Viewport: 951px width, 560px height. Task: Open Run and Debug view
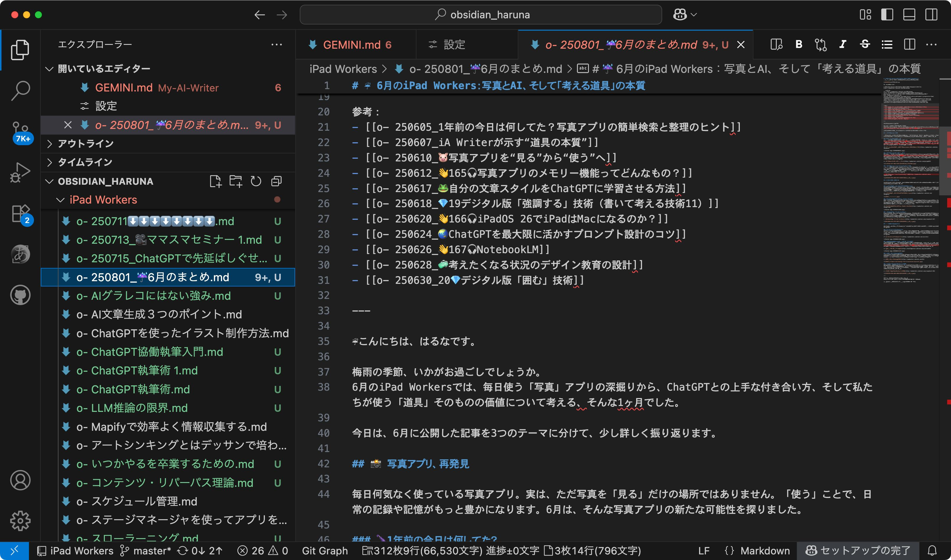pyautogui.click(x=20, y=172)
